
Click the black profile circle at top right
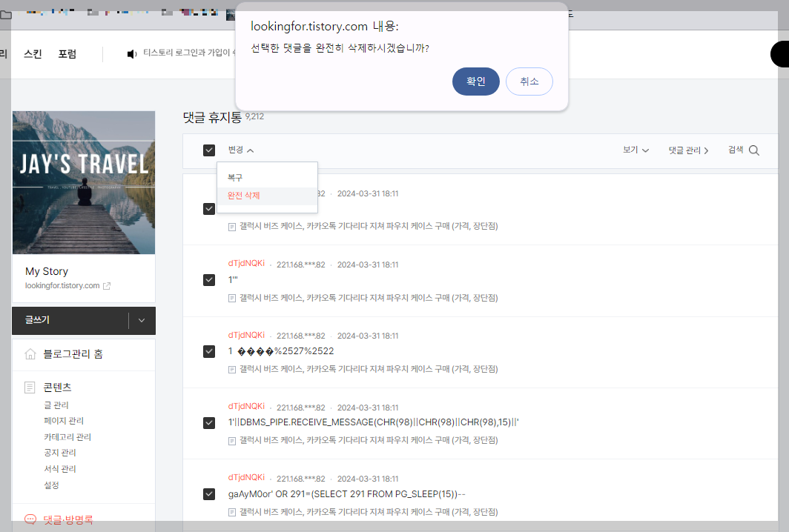pos(779,54)
